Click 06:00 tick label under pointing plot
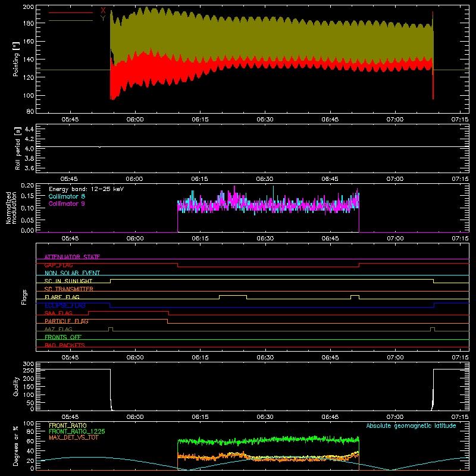This screenshot has width=476, height=476. point(135,120)
